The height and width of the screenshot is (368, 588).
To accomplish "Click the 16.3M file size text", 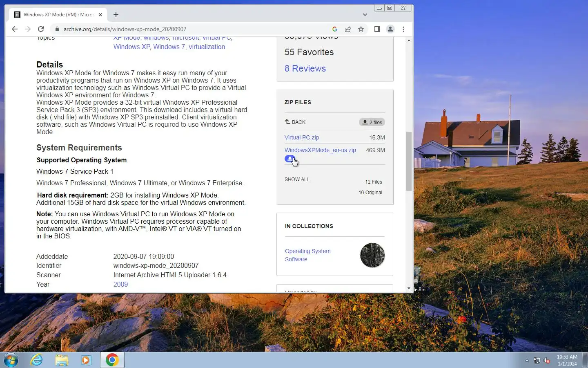I will click(377, 137).
